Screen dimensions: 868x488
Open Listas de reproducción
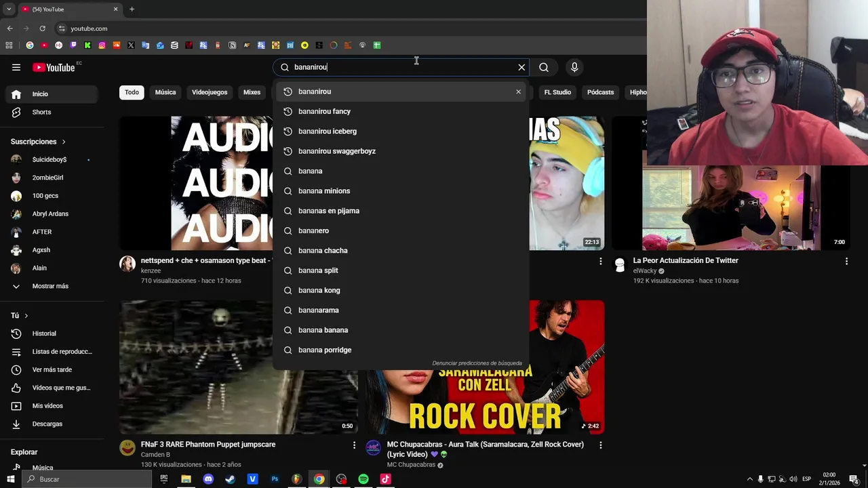point(52,352)
